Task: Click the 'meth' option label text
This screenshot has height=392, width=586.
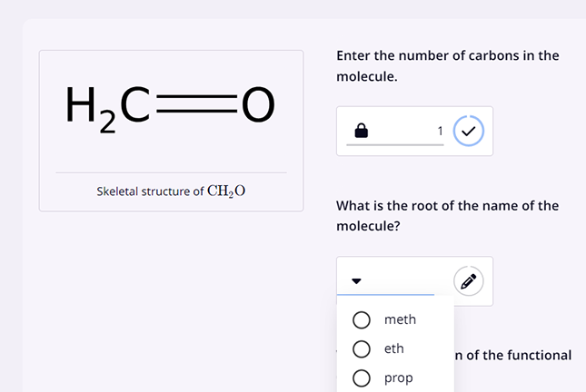Action: (x=400, y=319)
